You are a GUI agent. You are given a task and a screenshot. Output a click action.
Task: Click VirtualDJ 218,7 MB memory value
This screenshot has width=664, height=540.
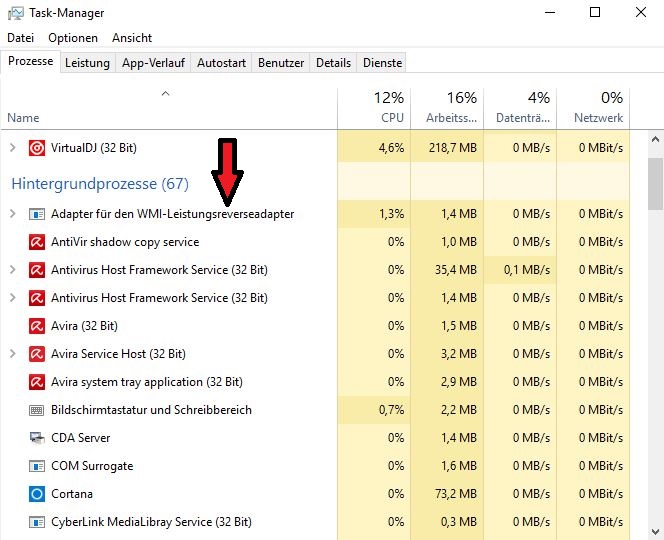point(453,148)
